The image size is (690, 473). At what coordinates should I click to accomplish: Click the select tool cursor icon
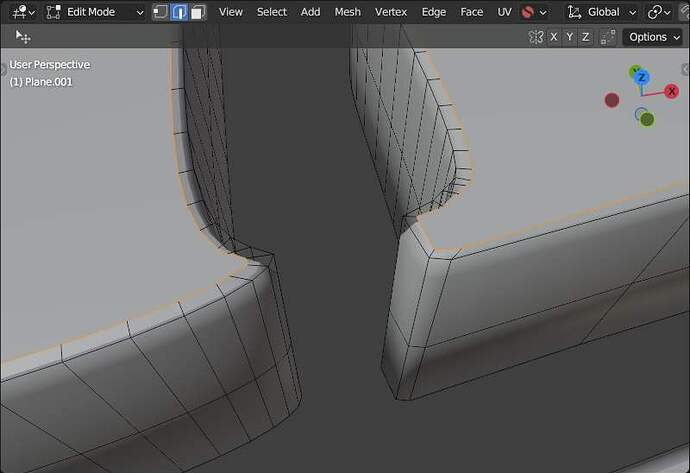23,37
